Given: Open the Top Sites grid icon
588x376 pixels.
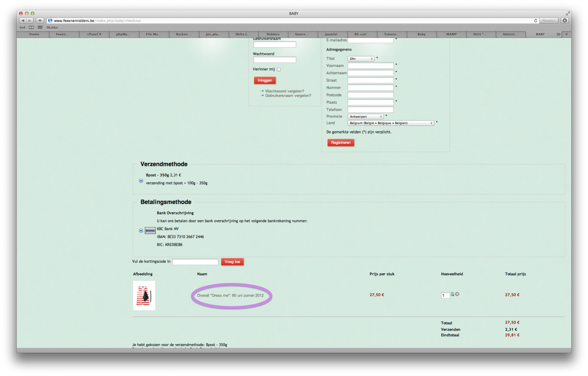Looking at the screenshot, I should click(40, 28).
